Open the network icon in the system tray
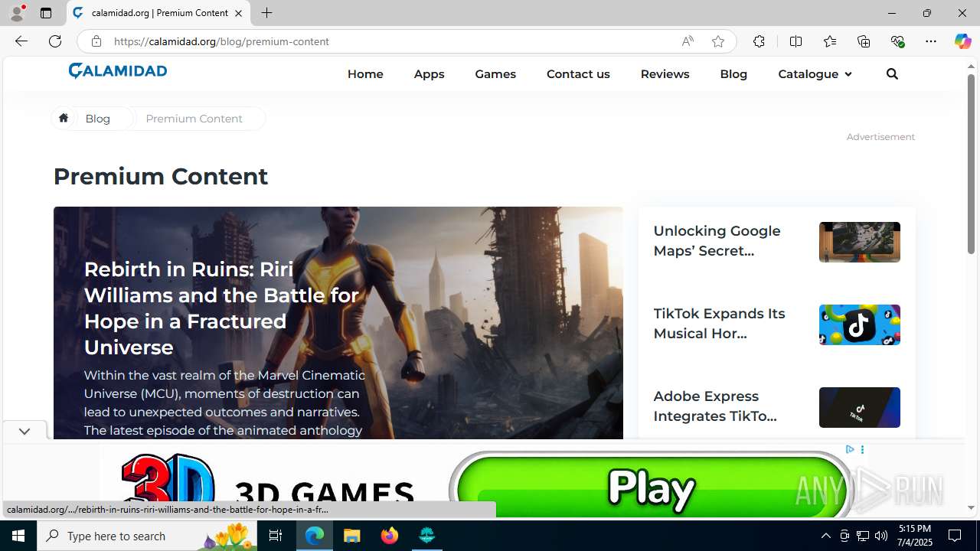 [x=863, y=536]
